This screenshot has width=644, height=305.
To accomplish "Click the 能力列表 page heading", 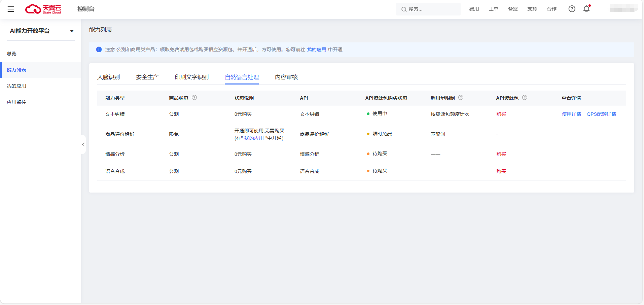I will coord(101,30).
